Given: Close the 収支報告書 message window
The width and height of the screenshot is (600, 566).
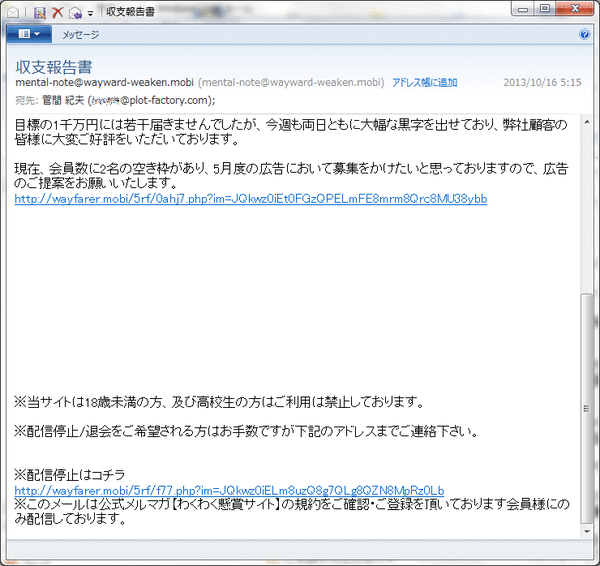Looking at the screenshot, I should [575, 8].
